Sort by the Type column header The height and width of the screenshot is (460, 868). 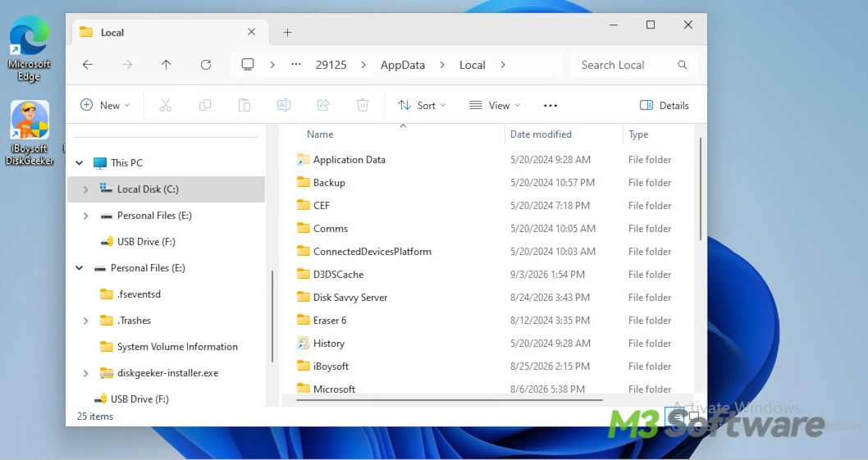tap(638, 134)
